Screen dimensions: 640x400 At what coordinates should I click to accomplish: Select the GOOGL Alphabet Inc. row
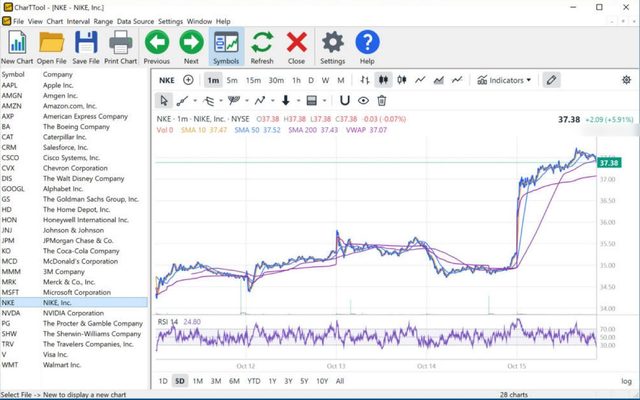[x=74, y=189]
